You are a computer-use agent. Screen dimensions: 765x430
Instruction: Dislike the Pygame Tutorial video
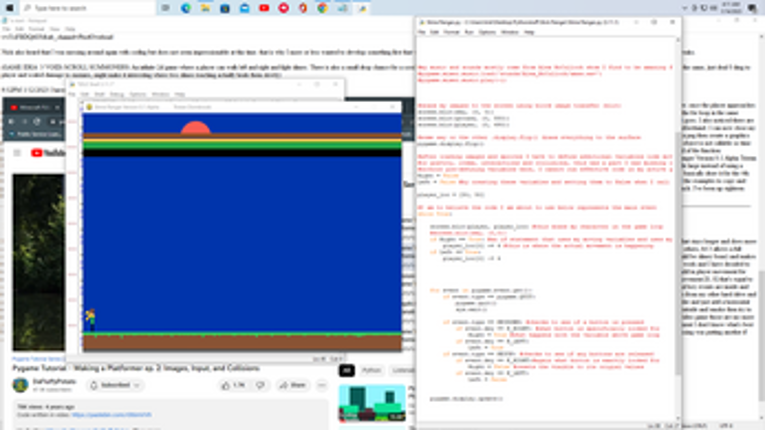click(262, 384)
